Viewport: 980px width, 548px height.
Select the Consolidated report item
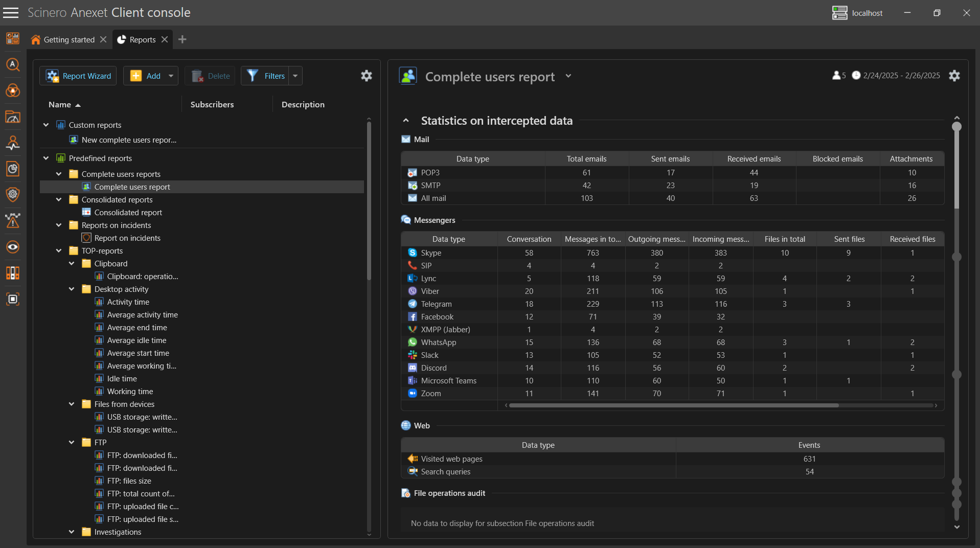click(128, 213)
